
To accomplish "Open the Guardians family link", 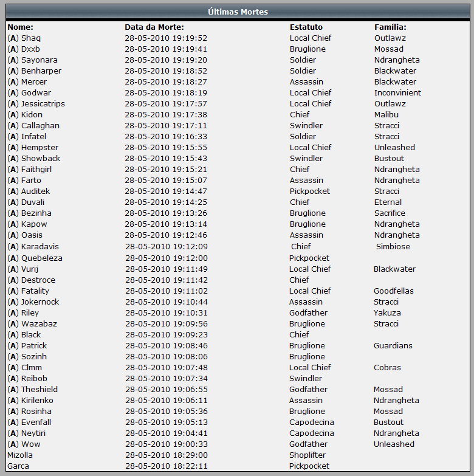I will pyautogui.click(x=393, y=346).
